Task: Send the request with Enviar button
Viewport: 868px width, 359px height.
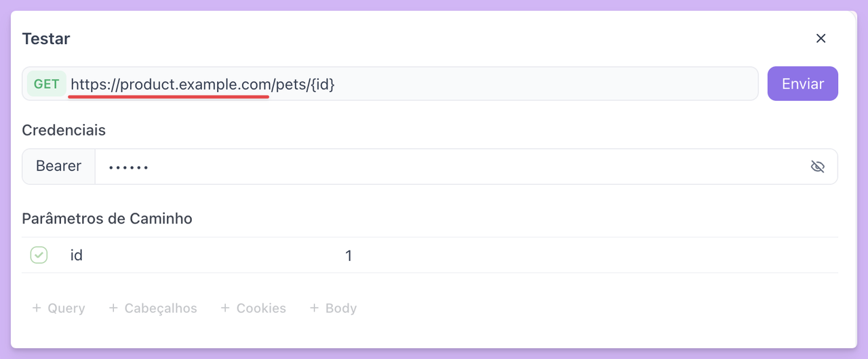Action: 803,84
